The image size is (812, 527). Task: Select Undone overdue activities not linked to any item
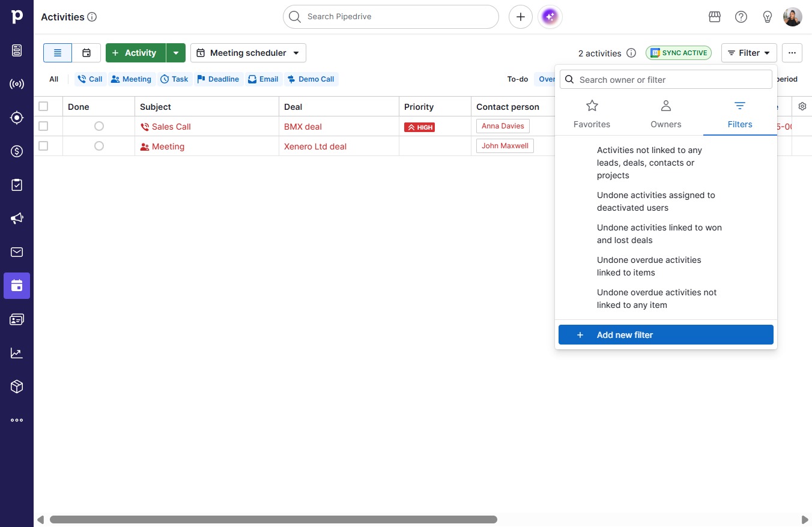(666, 299)
